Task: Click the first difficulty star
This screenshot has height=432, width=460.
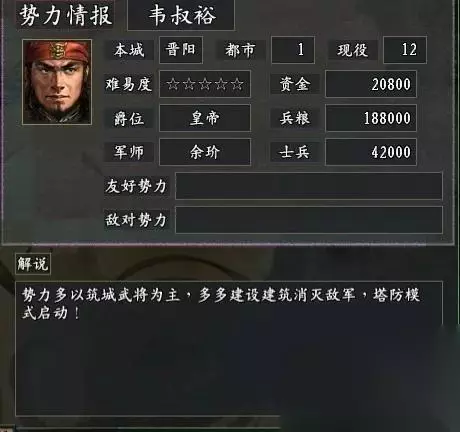Action: [x=173, y=84]
